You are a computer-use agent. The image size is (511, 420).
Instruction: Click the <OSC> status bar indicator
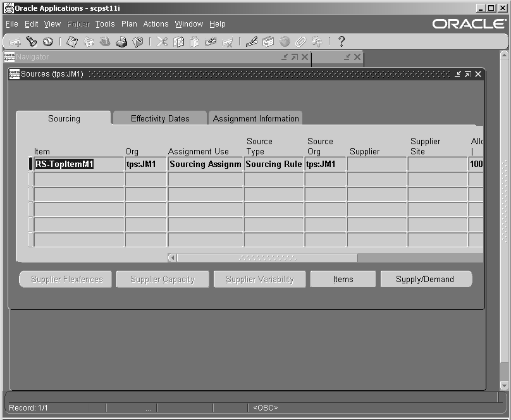pos(266,408)
